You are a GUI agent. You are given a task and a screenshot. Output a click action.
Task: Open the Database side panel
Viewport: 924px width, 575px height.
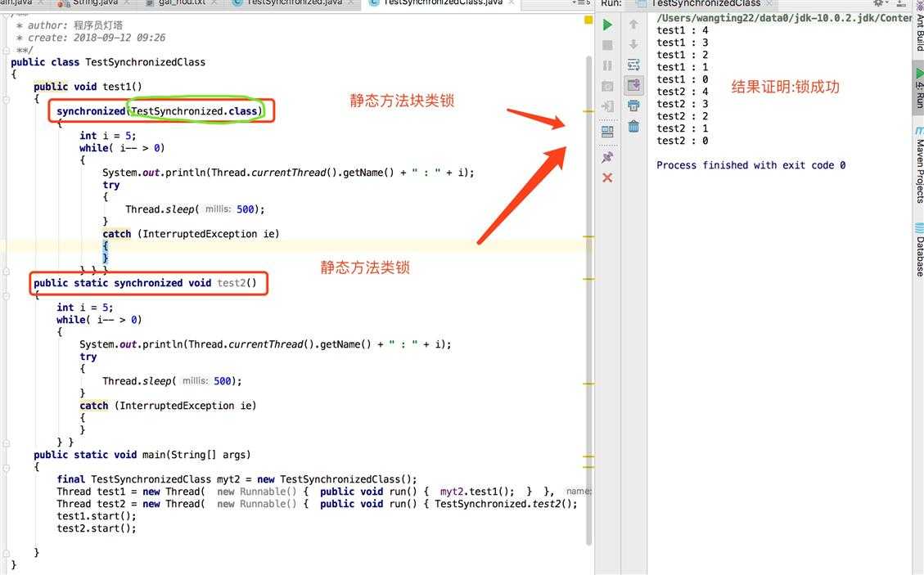coord(919,249)
